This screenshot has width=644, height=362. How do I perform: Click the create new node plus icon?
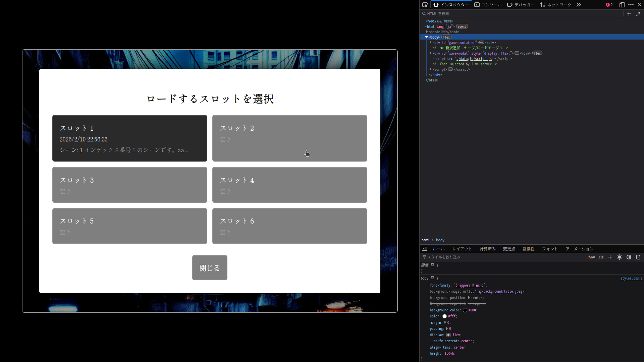(629, 14)
